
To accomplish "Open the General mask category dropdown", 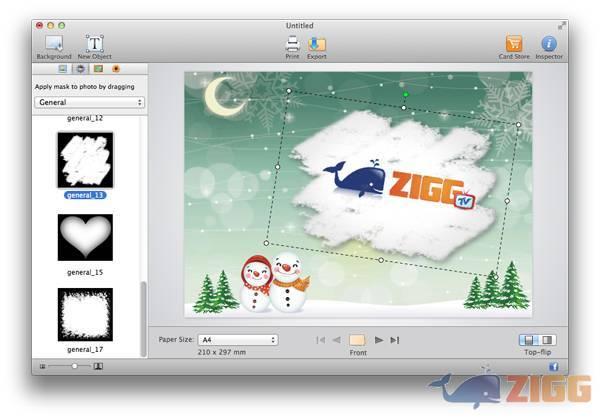I will (90, 102).
